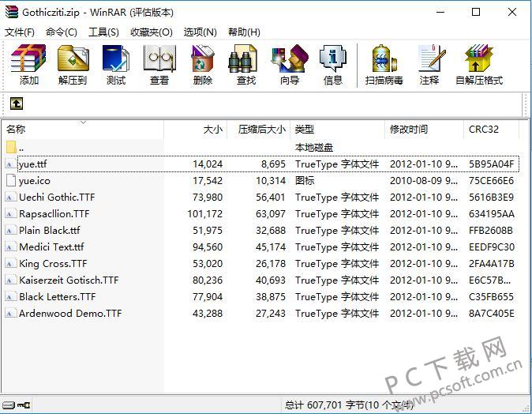532x414 pixels.
Task: Select the file name yue.ttf
Action: point(33,164)
